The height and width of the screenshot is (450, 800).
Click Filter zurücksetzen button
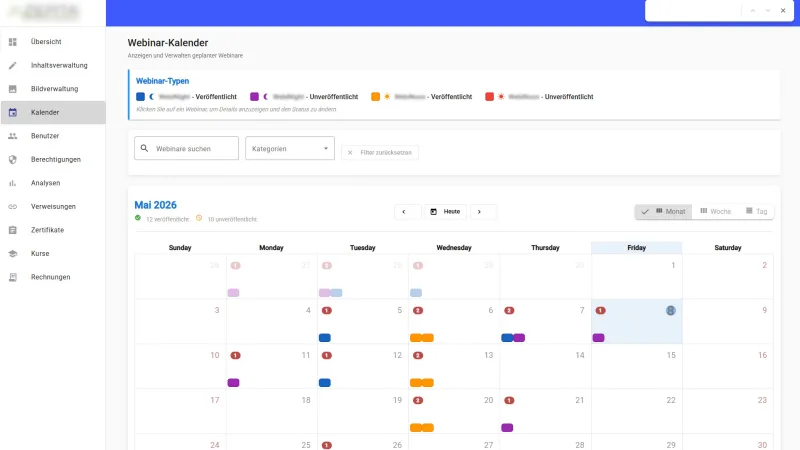click(380, 153)
